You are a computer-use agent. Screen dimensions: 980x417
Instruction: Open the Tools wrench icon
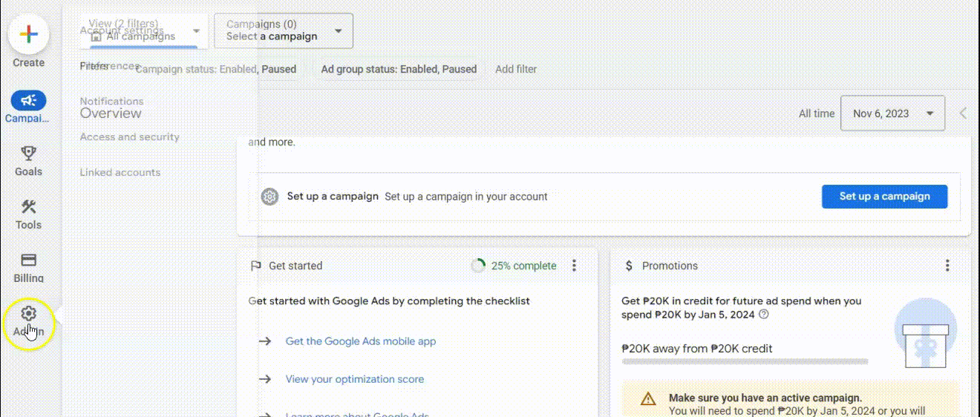click(28, 207)
